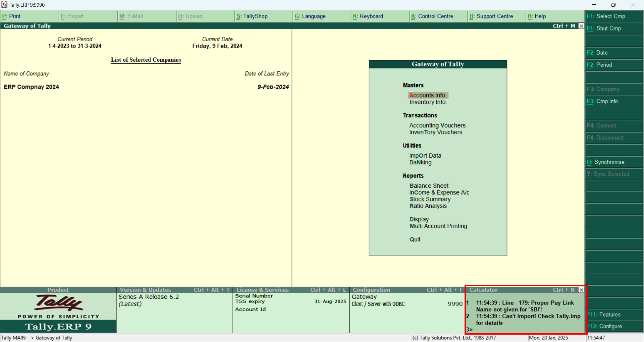Image resolution: width=644 pixels, height=342 pixels.
Task: Open TallyShop from top bar
Action: coord(264,16)
